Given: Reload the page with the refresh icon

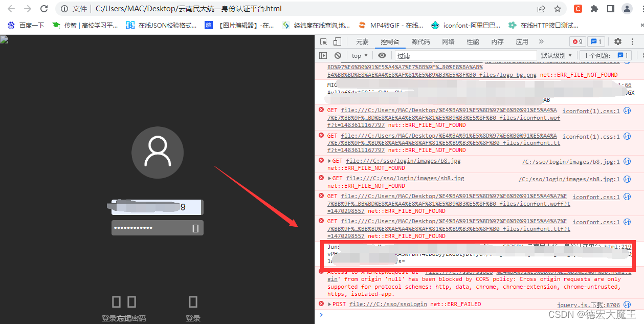Looking at the screenshot, I should (44, 9).
